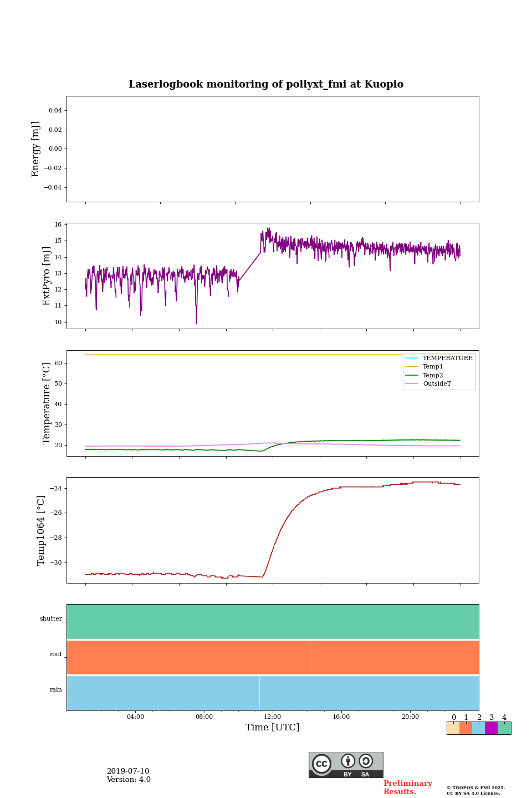Click the red Preliminary Results text
This screenshot has width=532, height=798.
pyautogui.click(x=407, y=787)
